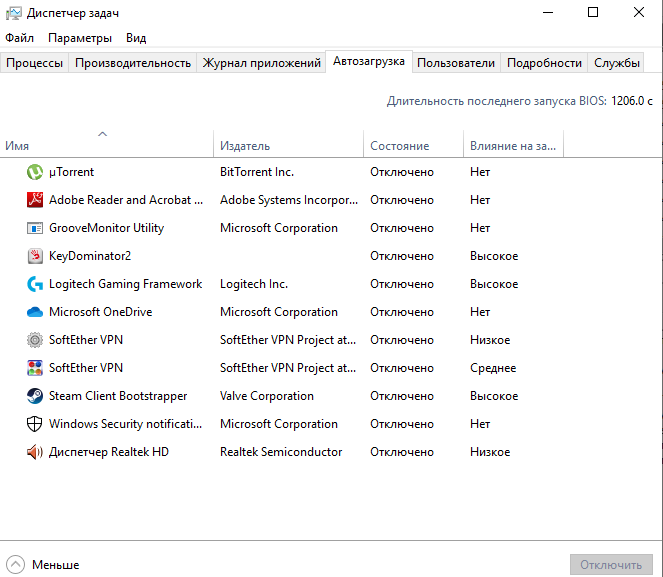
Task: Click Отключено status in µTorrent row
Action: coord(402,172)
